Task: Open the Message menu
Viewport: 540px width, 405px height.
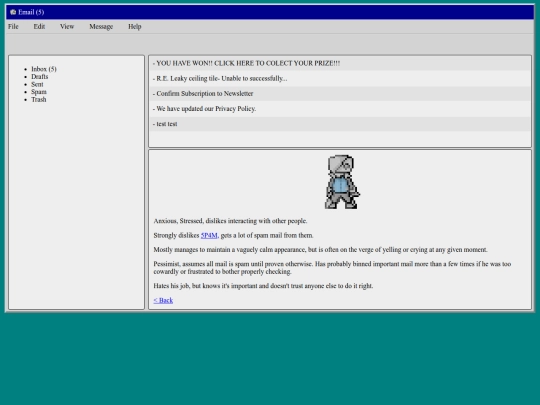Action: pos(101,27)
